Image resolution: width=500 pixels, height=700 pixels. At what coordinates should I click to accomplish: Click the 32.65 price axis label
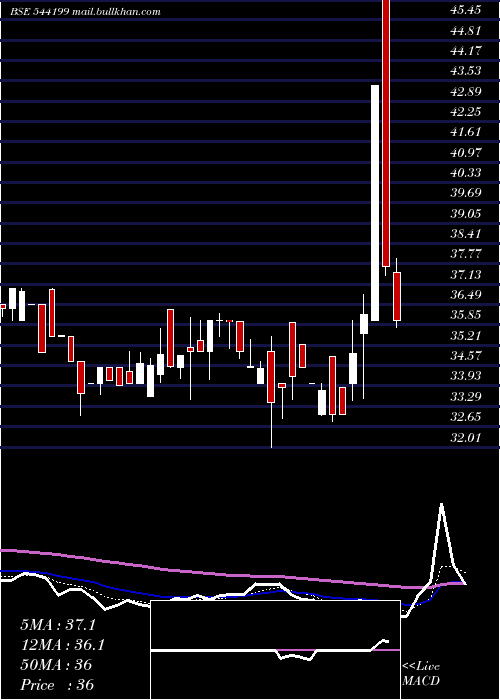coord(466,417)
